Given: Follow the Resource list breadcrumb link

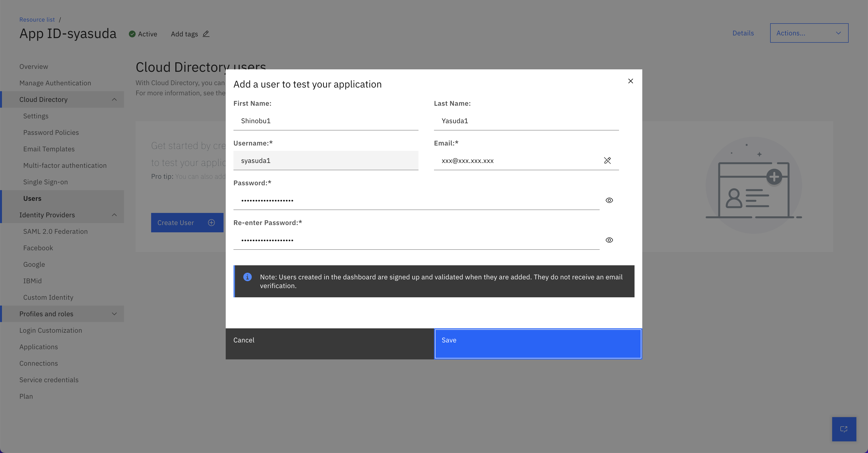Looking at the screenshot, I should pyautogui.click(x=37, y=20).
